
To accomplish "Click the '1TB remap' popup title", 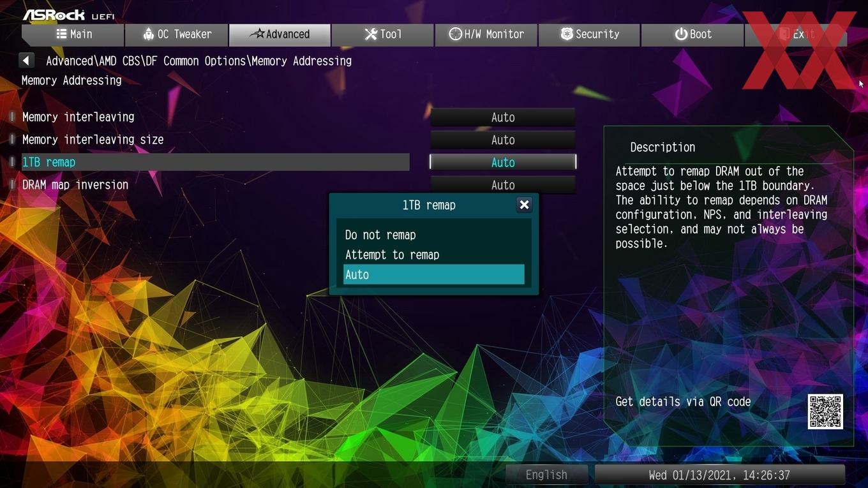I will point(429,205).
